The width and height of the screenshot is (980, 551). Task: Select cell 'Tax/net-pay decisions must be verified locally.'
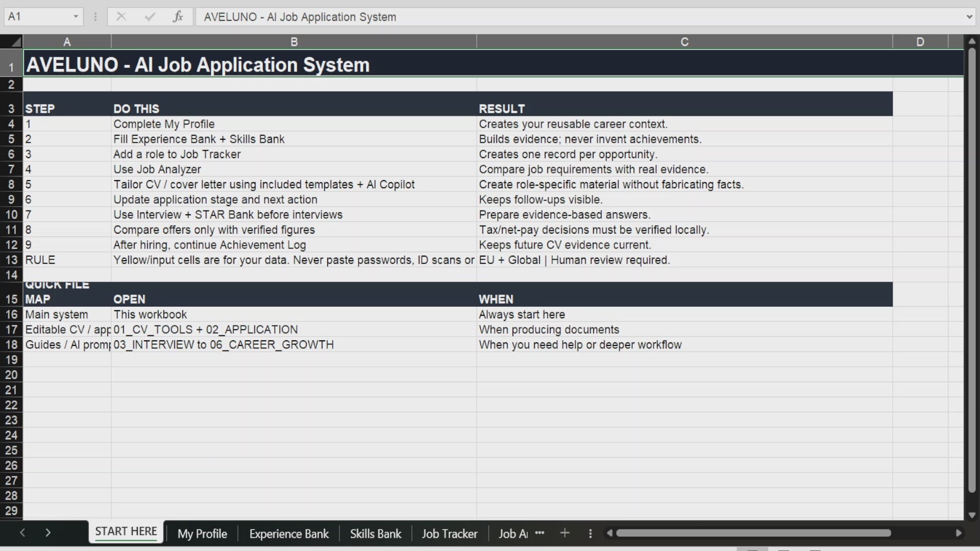tap(684, 230)
